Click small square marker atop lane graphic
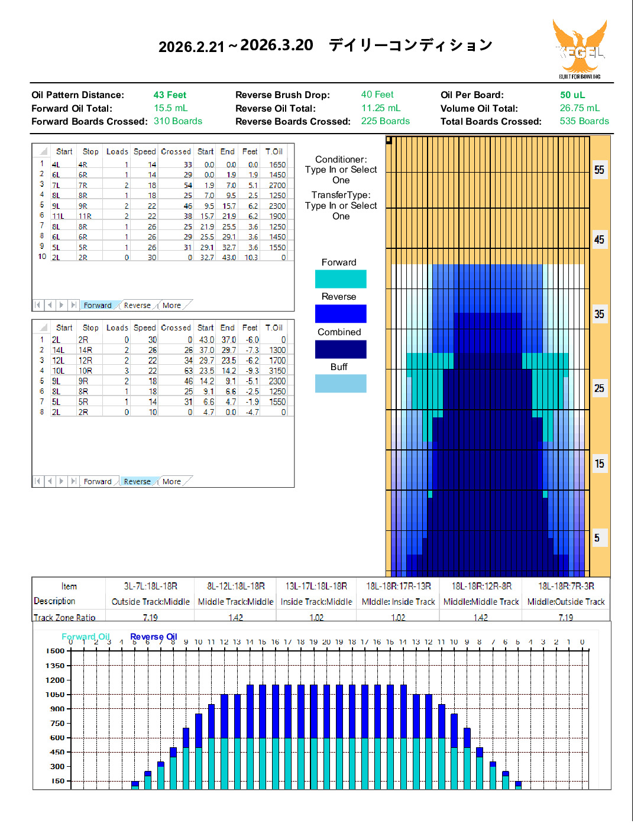The image size is (644, 833). click(x=389, y=140)
